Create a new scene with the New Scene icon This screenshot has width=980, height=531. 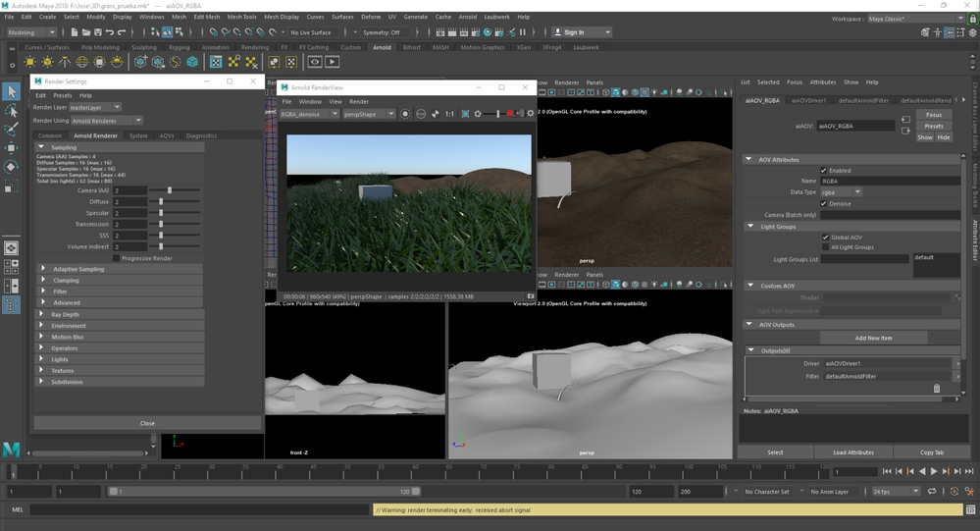[x=75, y=31]
